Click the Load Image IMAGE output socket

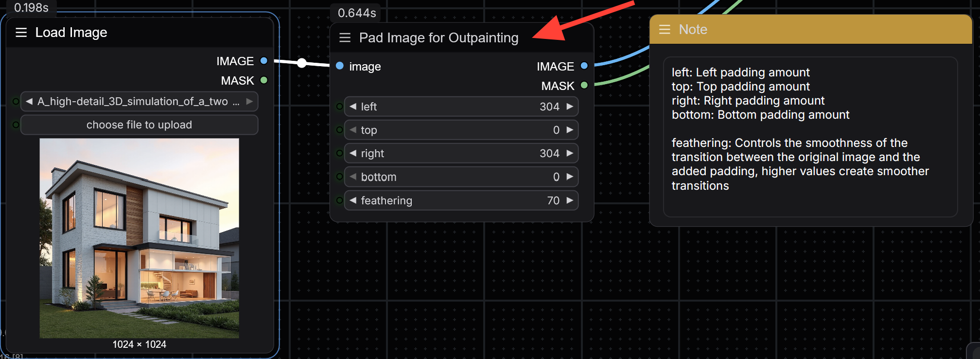point(264,61)
